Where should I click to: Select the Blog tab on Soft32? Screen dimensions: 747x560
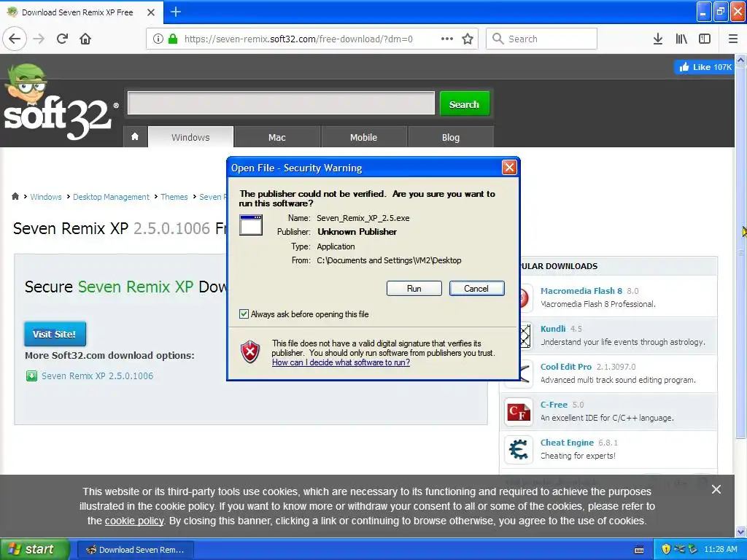[450, 137]
